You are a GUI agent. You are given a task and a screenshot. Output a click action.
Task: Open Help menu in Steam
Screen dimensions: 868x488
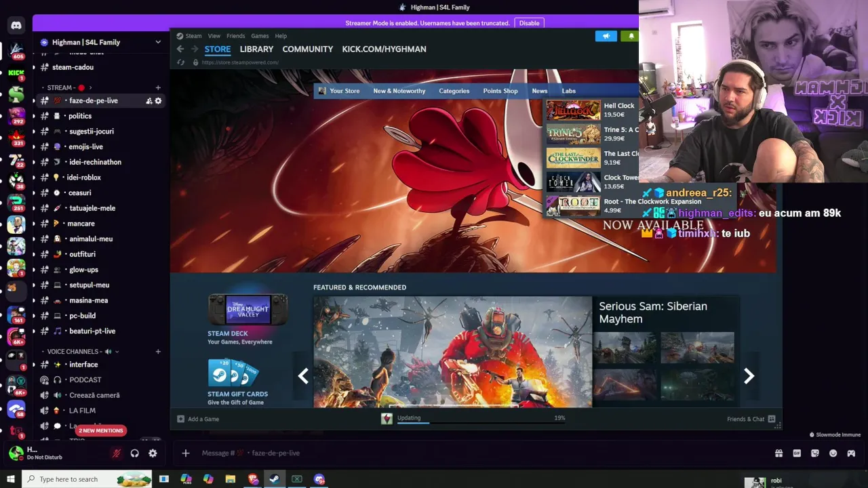coord(281,36)
